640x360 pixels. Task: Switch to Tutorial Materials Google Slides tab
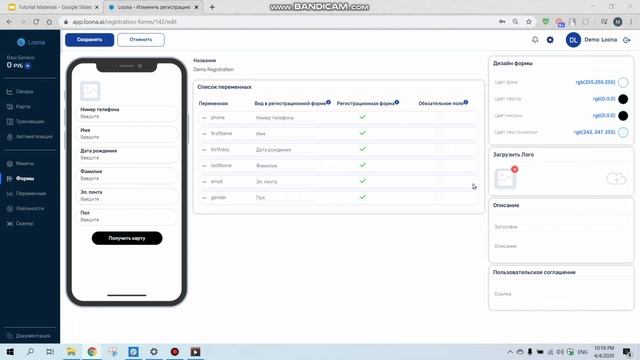click(53, 7)
